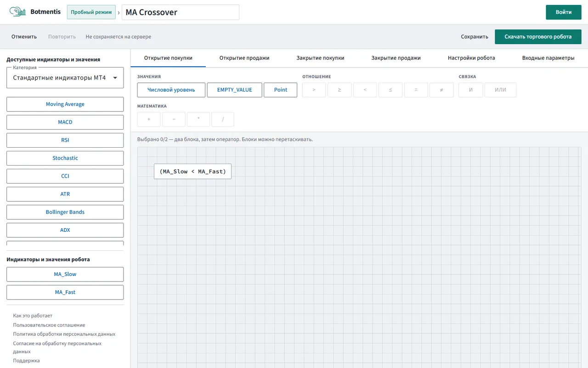The image size is (588, 368).
Task: Click the equals operator button
Action: [x=416, y=90]
